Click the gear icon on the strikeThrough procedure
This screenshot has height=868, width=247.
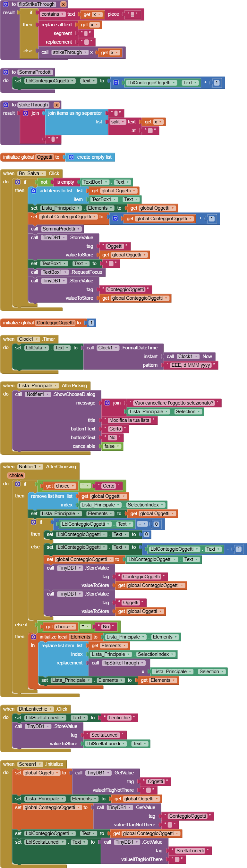6,105
